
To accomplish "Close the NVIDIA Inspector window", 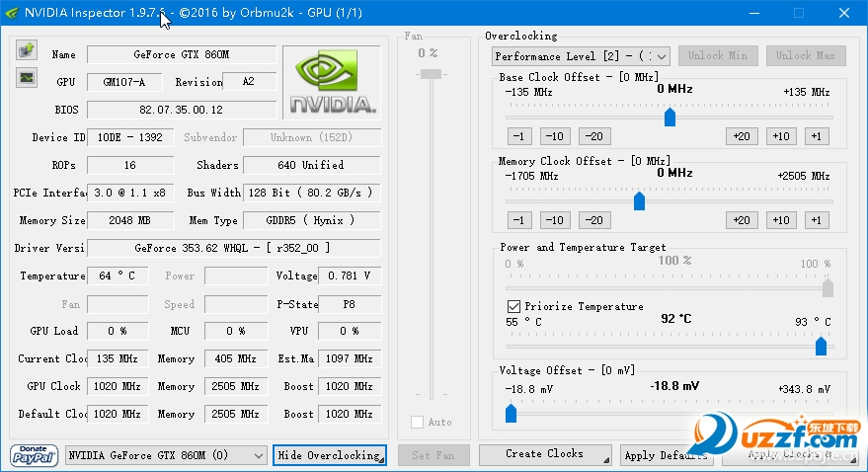I will (843, 13).
